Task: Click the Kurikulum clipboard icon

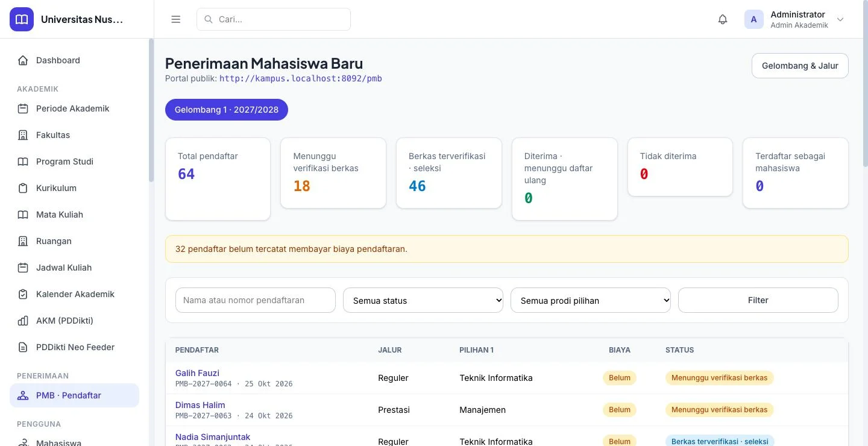Action: tap(23, 188)
